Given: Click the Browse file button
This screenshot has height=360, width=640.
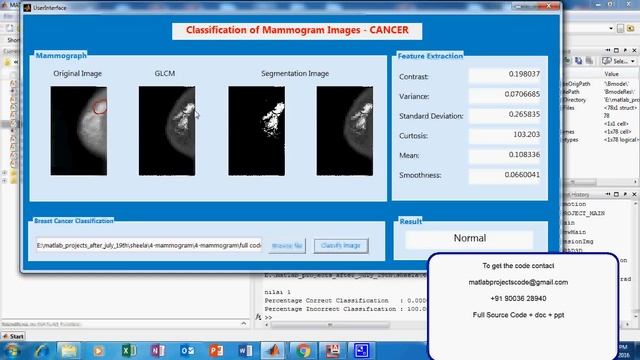Looking at the screenshot, I should (x=287, y=246).
